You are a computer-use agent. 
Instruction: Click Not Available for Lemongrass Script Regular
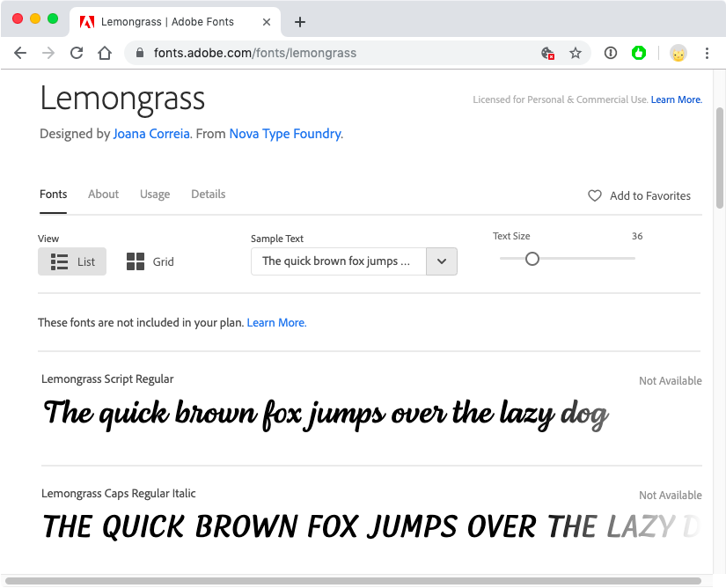point(671,380)
